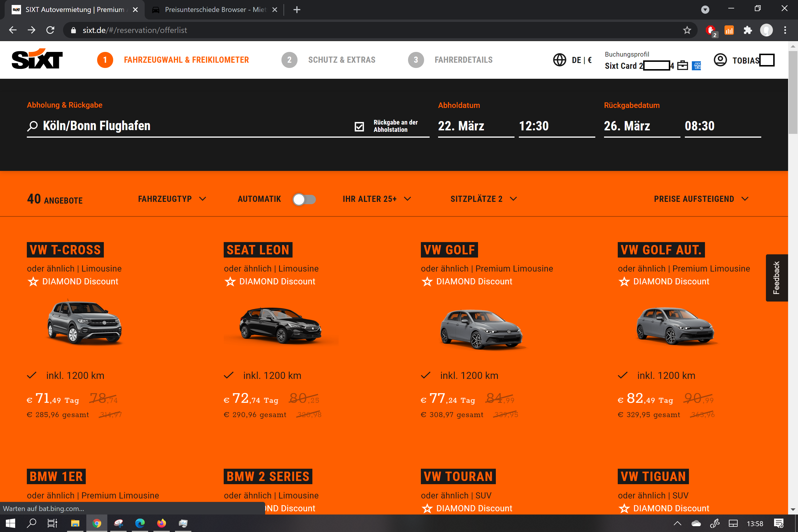Select the SEAT LEON offer title
This screenshot has width=798, height=532.
click(258, 250)
